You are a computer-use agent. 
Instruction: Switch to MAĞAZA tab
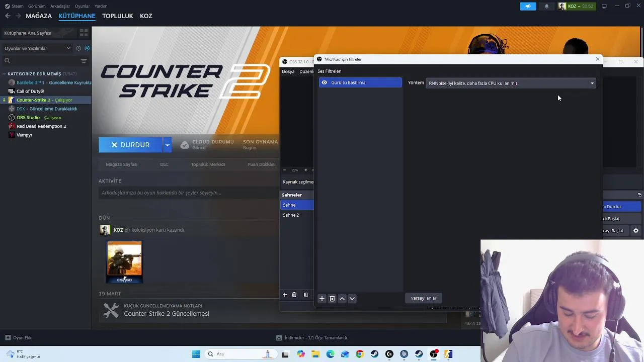[x=39, y=16]
